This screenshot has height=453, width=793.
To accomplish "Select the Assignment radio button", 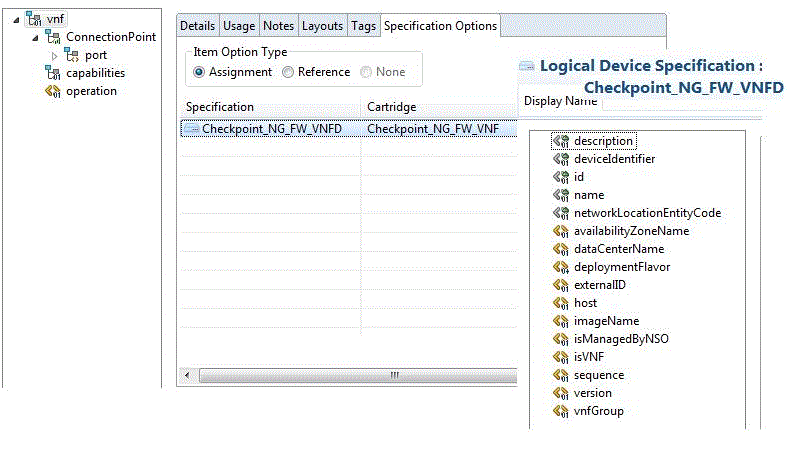I will click(199, 72).
